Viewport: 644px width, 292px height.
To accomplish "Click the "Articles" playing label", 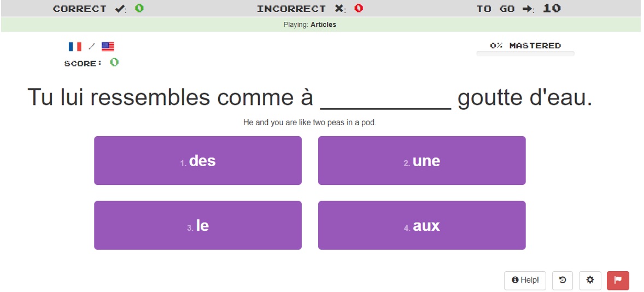I will click(x=323, y=25).
